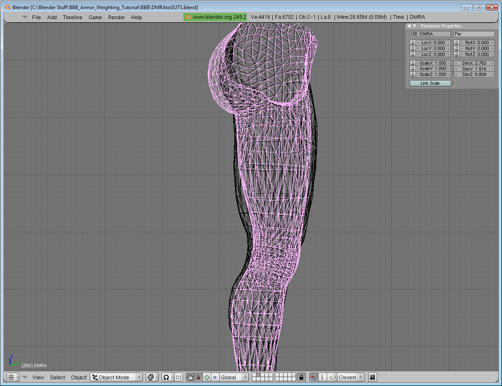Open the Help menu
Image resolution: width=502 pixels, height=386 pixels.
[136, 17]
